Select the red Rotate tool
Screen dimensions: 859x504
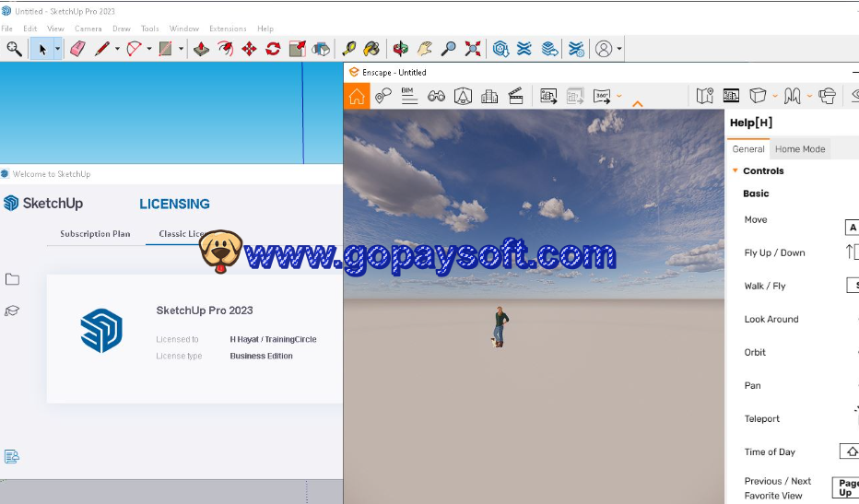(x=273, y=49)
